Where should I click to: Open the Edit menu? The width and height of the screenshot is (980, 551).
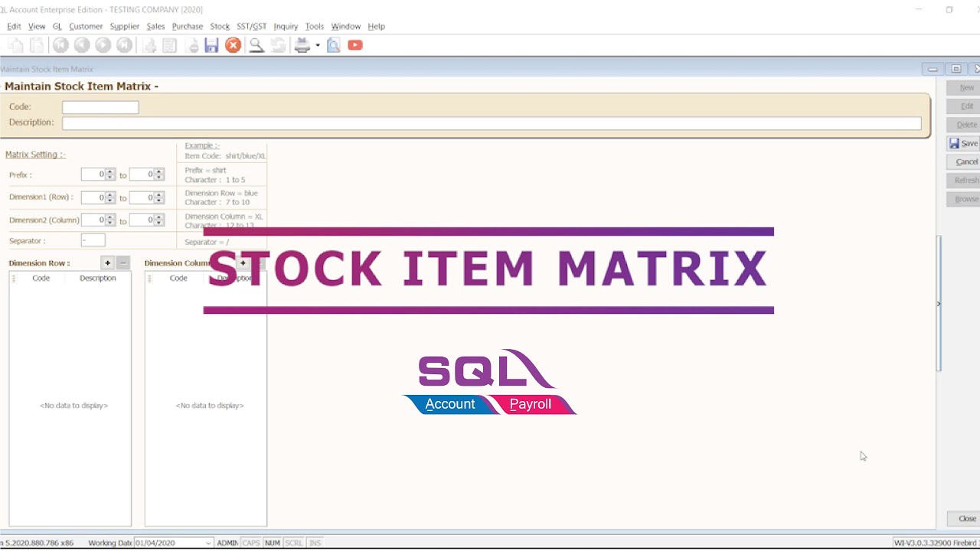[14, 26]
